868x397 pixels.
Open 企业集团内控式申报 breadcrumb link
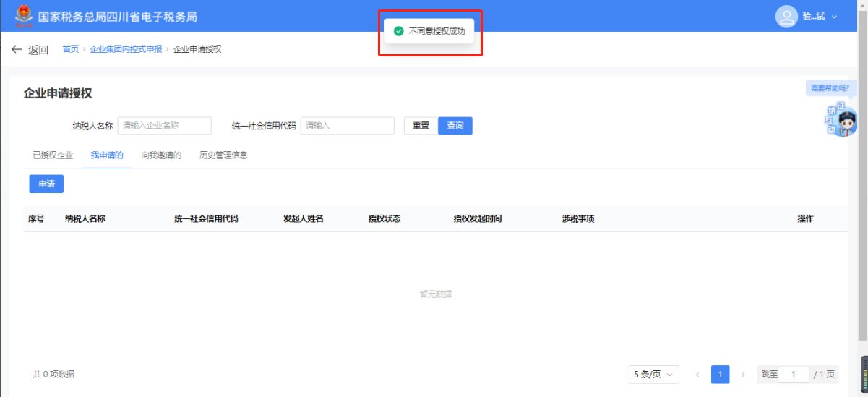tap(126, 49)
